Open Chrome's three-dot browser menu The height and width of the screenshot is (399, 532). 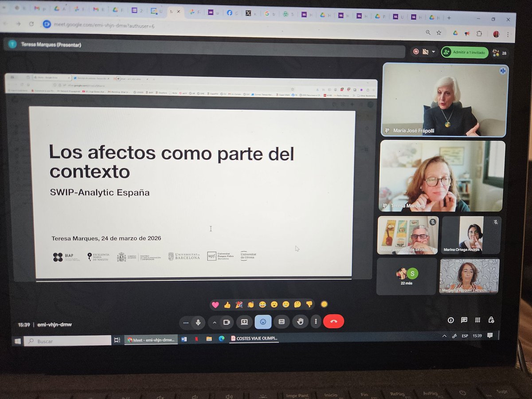[508, 34]
